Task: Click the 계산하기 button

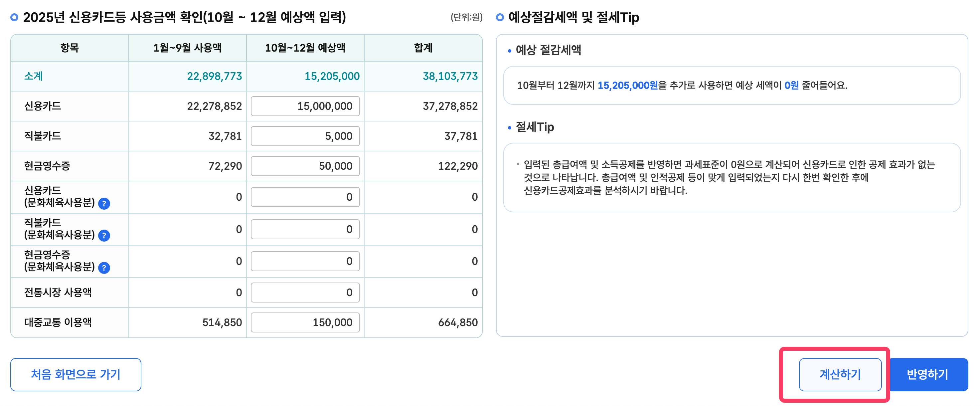Action: tap(840, 374)
